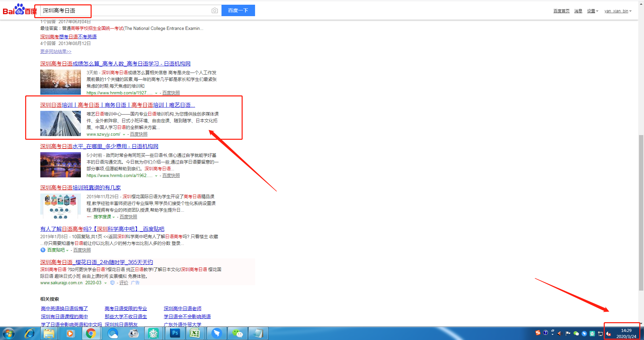The width and height of the screenshot is (644, 340).
Task: Expand dropdown arrow after 百度贴吧 source
Action: pyautogui.click(x=67, y=250)
